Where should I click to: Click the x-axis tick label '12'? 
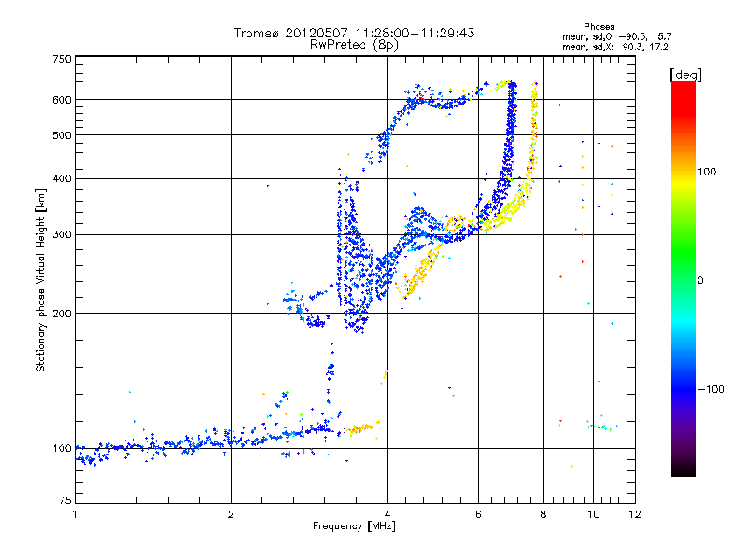click(x=635, y=514)
